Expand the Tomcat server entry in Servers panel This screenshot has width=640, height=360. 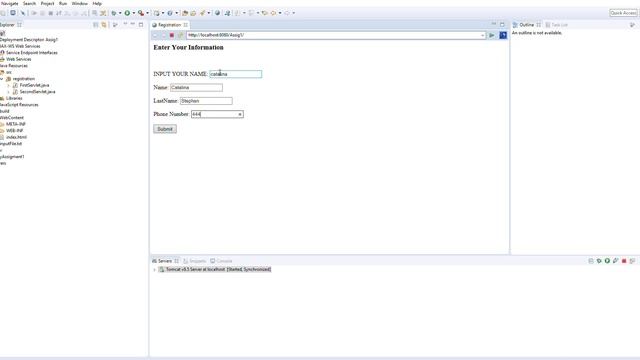154,269
